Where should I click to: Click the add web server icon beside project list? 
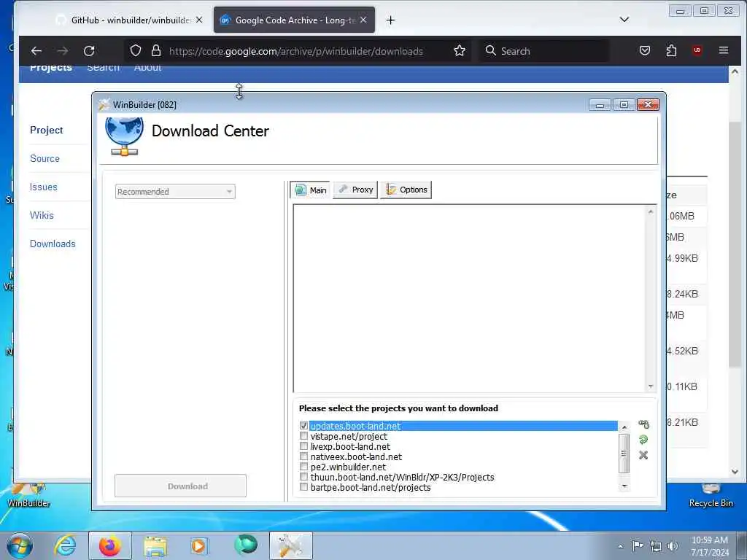click(x=643, y=424)
